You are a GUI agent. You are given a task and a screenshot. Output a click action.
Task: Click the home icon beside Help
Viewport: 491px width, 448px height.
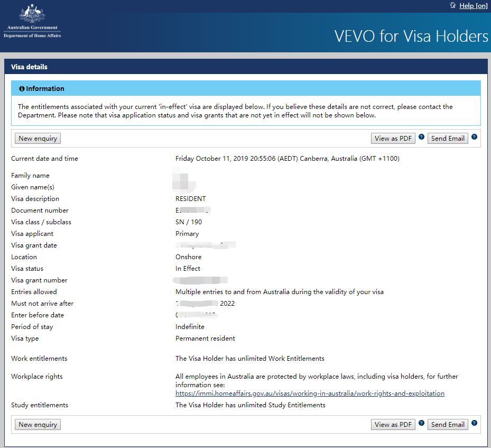(x=452, y=6)
